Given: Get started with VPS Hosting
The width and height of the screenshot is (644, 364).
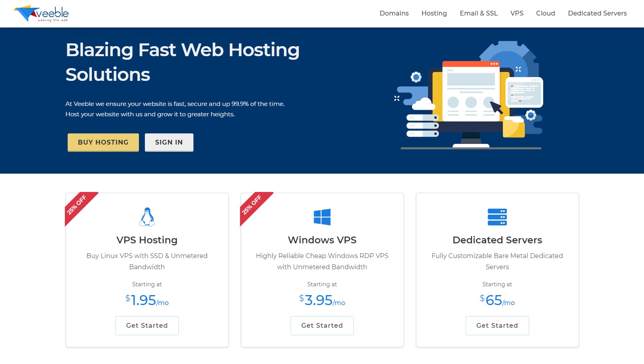Looking at the screenshot, I should click(147, 325).
